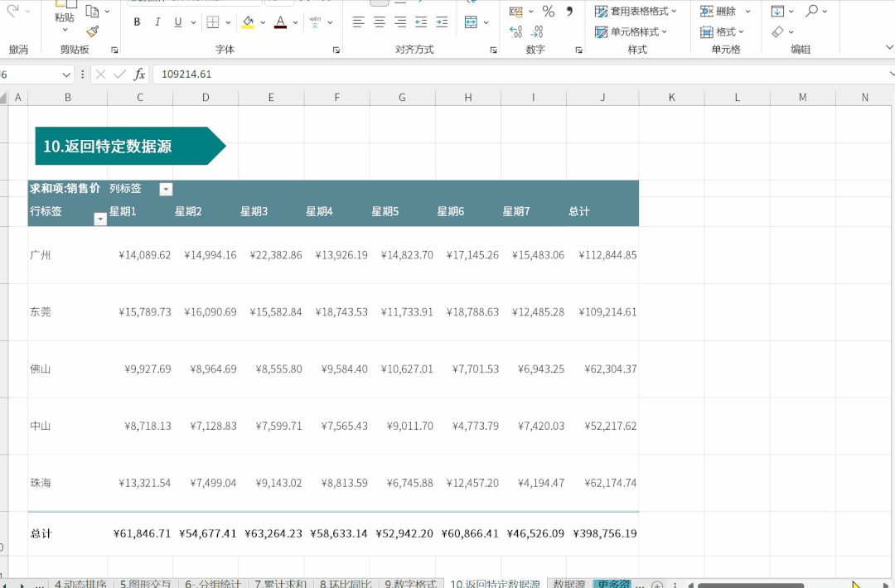Open the 行标签 filter dropdown
895x588 pixels.
pyautogui.click(x=100, y=219)
